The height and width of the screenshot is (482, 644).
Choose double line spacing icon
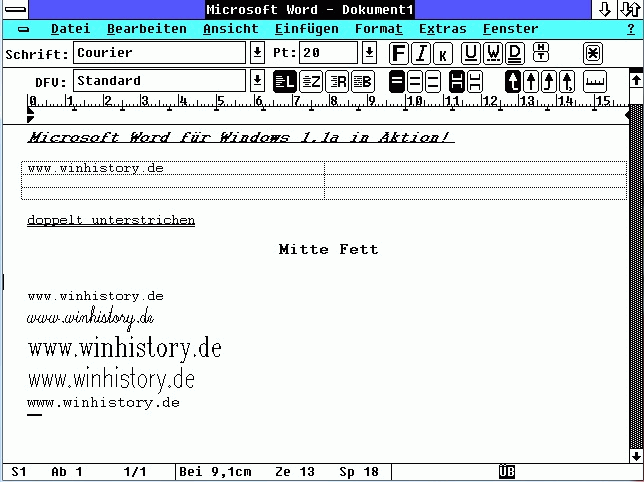coord(432,81)
